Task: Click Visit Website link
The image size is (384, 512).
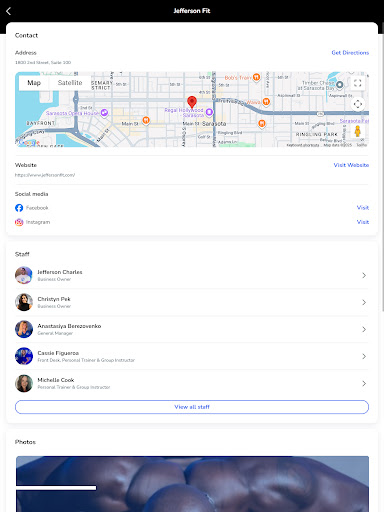Action: click(x=351, y=165)
